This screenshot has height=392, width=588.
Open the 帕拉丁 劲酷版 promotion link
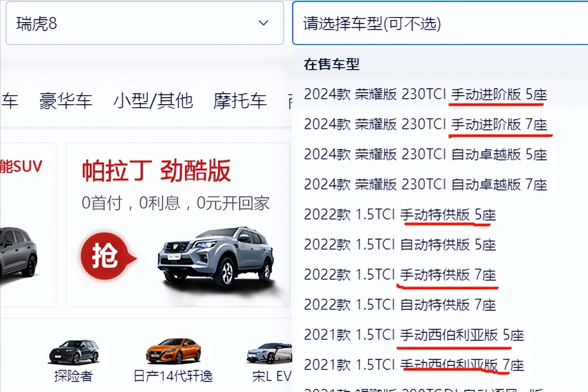(x=156, y=170)
